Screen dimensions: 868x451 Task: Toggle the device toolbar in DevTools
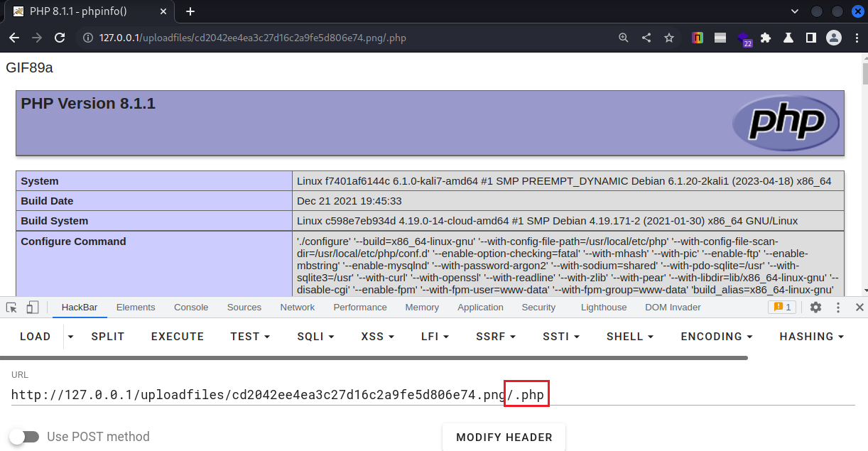33,308
